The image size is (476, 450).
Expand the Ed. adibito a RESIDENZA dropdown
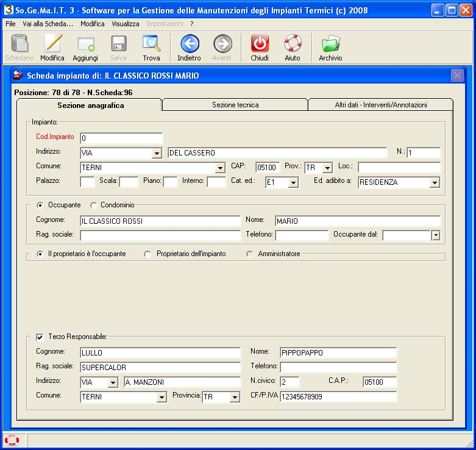click(435, 182)
